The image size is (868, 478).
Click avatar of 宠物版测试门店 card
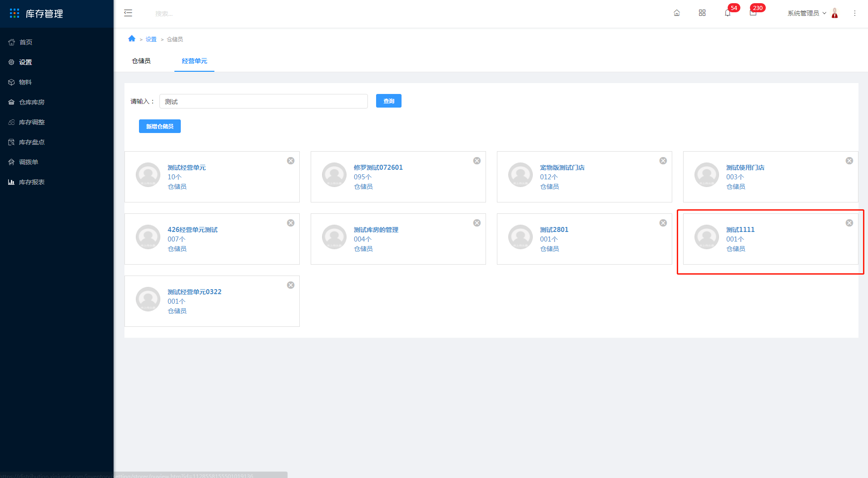pos(521,175)
